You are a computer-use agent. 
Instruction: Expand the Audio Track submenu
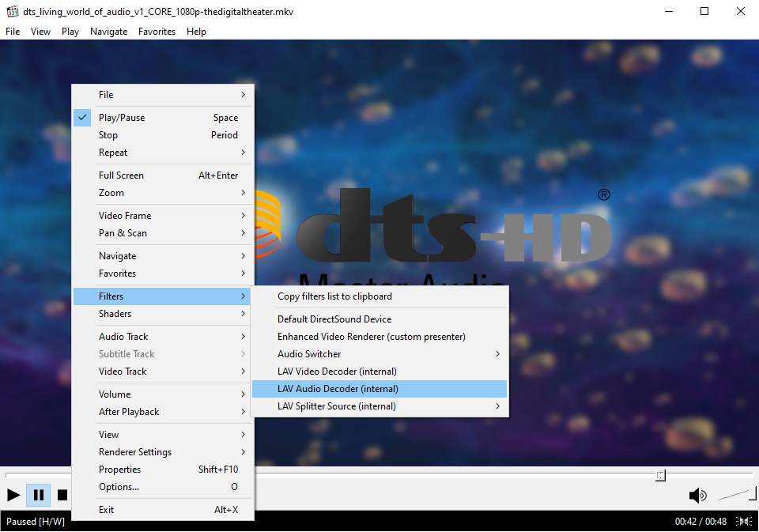coord(163,337)
